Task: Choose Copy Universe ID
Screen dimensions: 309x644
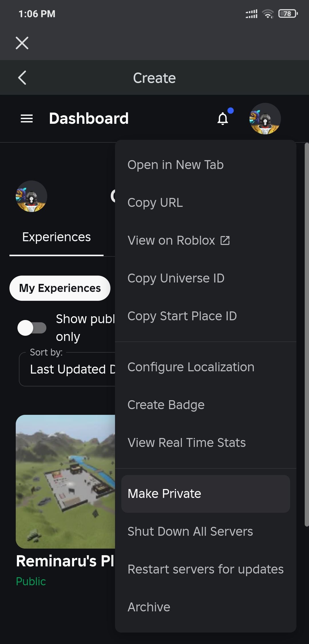Action: [x=205, y=278]
